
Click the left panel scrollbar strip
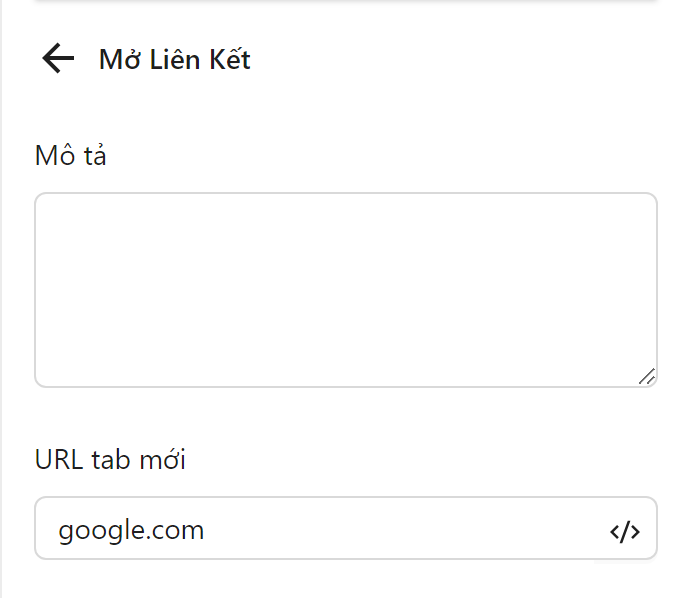pos(2,300)
